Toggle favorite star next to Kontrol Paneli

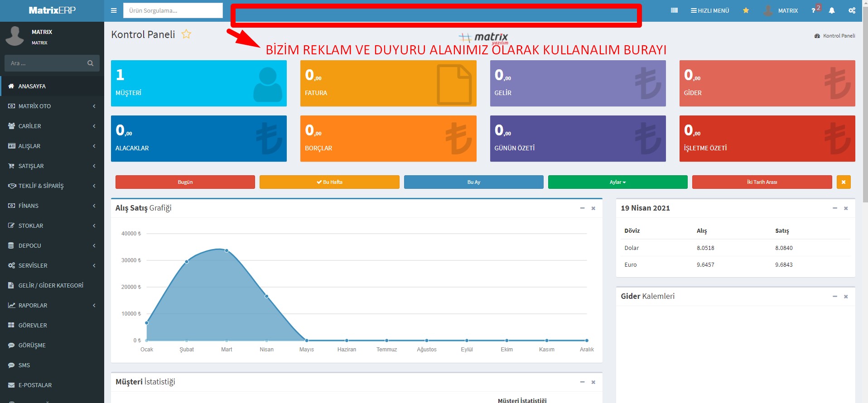[x=186, y=34]
